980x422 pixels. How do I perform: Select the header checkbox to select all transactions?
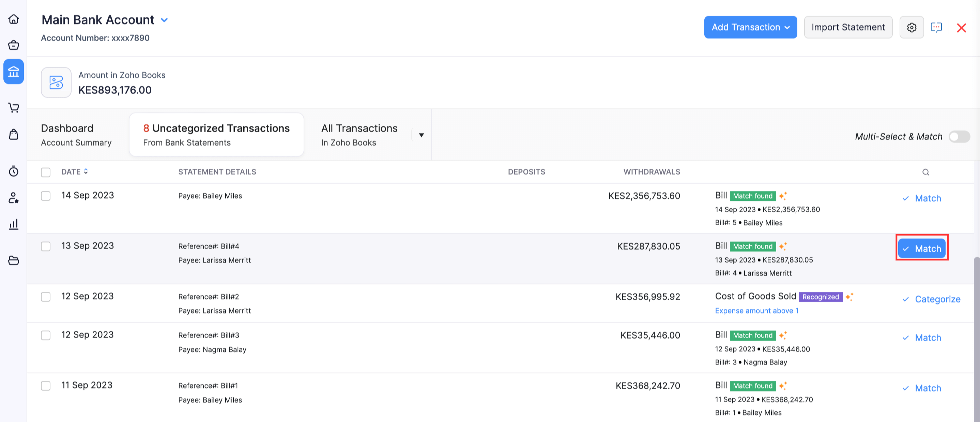pyautogui.click(x=45, y=172)
